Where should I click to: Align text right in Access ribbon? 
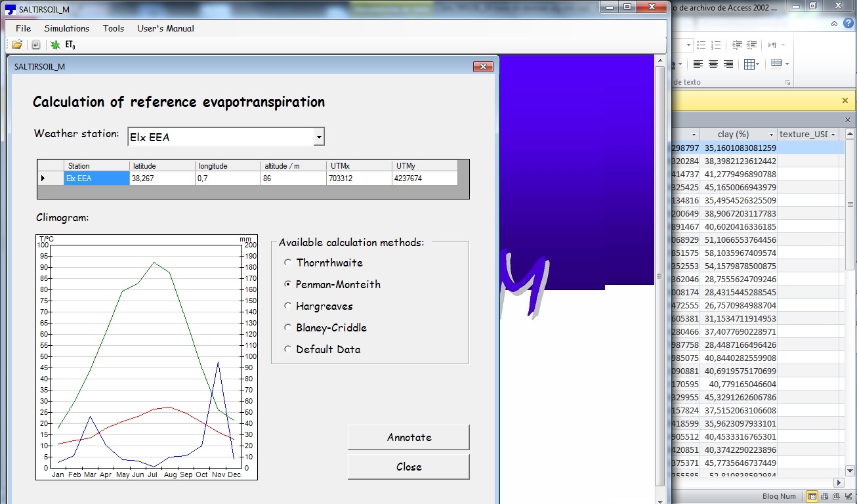(728, 64)
